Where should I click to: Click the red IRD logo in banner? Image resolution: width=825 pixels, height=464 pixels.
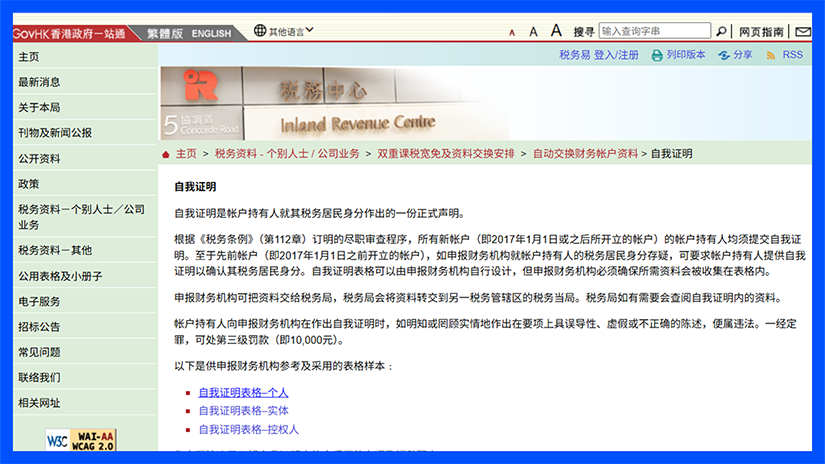tap(200, 85)
